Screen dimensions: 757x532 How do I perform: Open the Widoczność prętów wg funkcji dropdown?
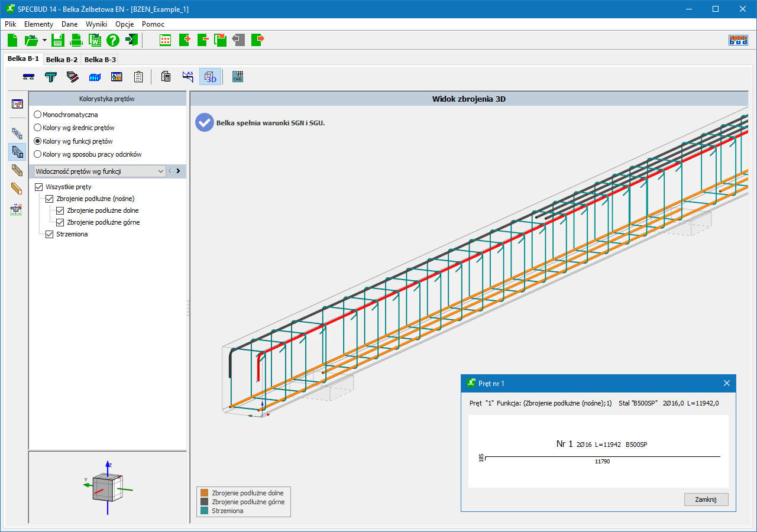pyautogui.click(x=99, y=171)
